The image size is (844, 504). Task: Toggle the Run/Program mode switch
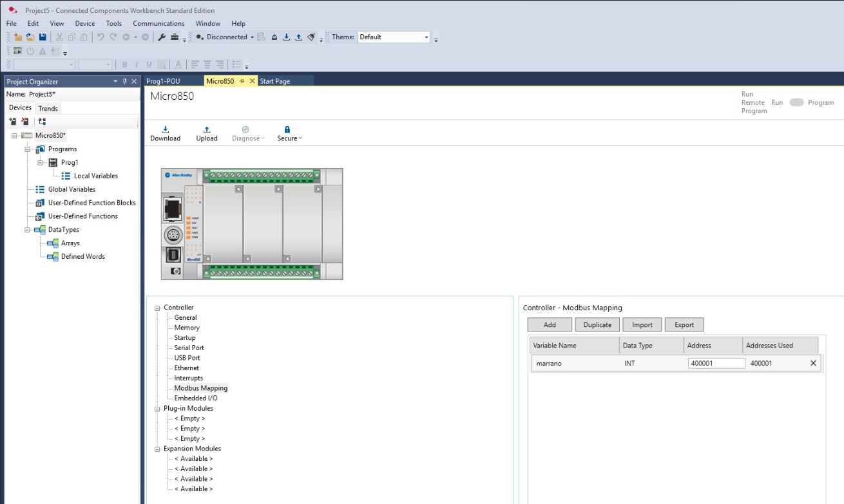point(796,102)
